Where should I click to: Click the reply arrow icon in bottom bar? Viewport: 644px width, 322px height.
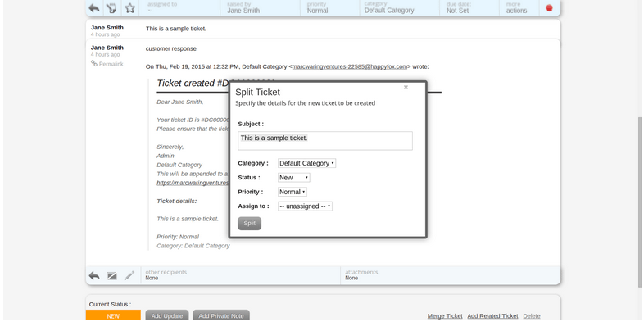94,275
